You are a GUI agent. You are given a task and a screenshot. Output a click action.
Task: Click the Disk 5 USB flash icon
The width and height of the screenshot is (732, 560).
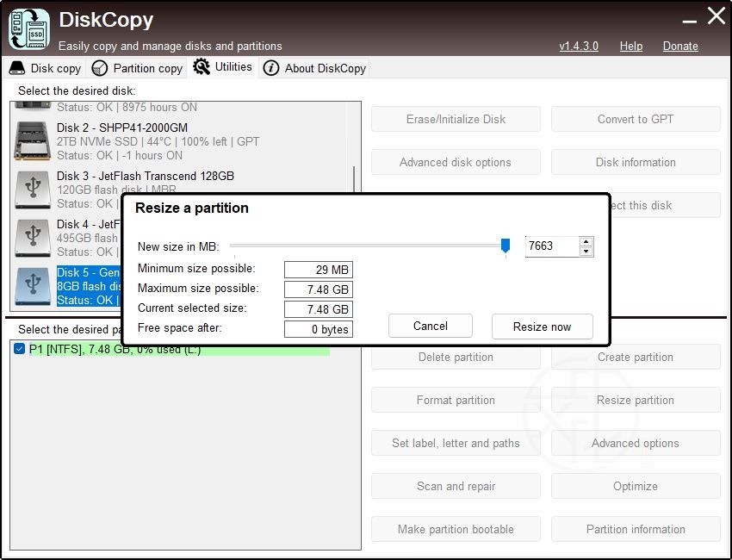(x=33, y=286)
